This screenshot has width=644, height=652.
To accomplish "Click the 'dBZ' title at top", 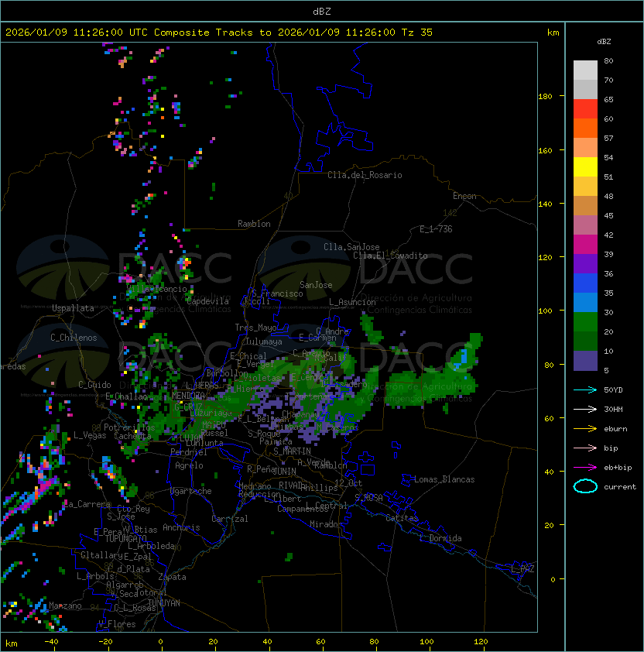I will point(322,11).
